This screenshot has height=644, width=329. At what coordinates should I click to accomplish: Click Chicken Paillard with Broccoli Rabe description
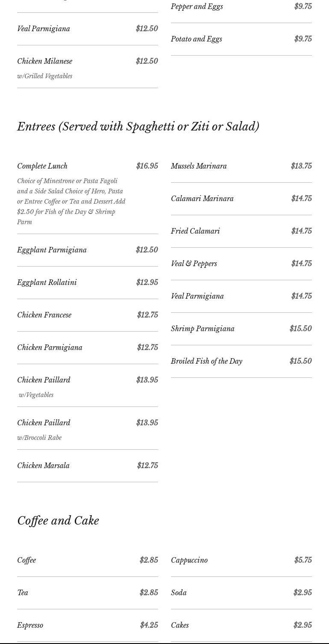[x=39, y=438]
